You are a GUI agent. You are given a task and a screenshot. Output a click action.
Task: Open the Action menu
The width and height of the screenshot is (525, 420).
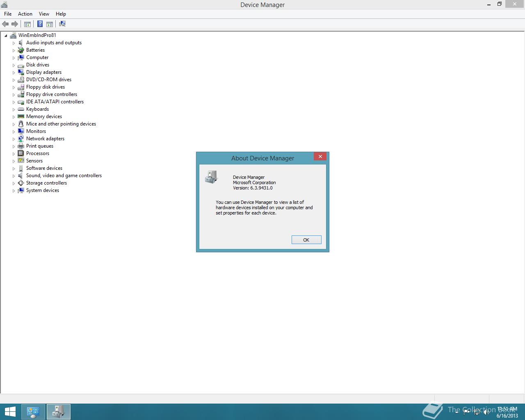25,14
